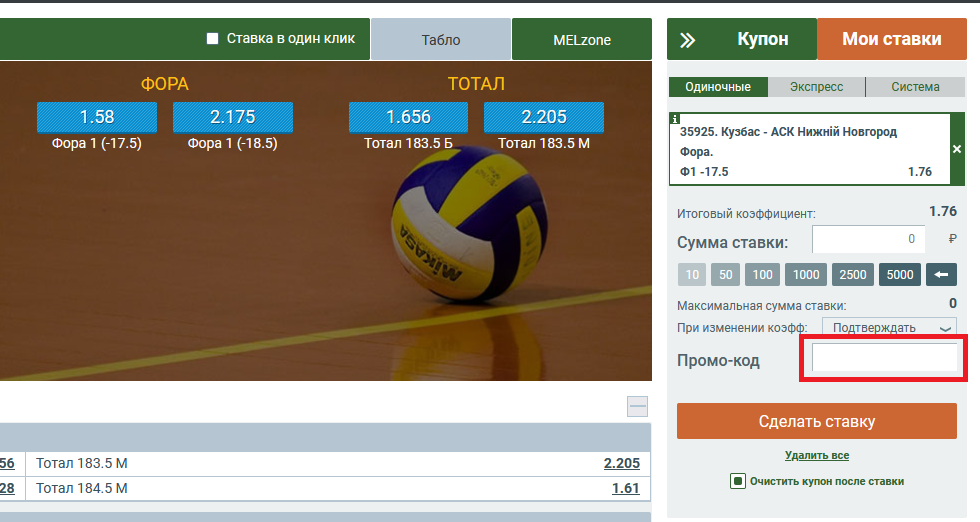Select Фора 1 (-17.5) odds 1.58
This screenshot has height=522, width=980.
click(97, 117)
